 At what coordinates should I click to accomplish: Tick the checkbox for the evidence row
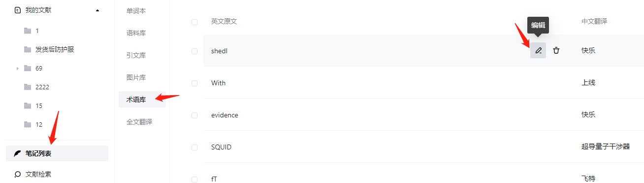point(194,115)
